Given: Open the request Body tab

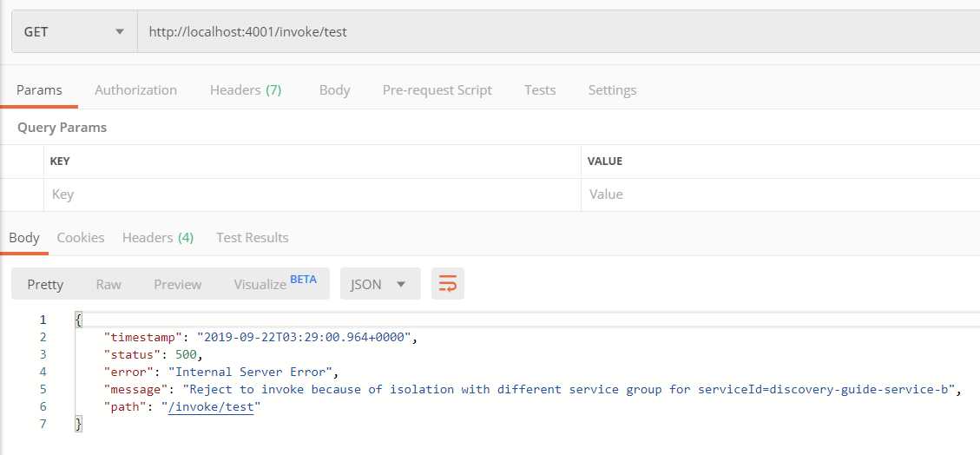Looking at the screenshot, I should click(334, 90).
